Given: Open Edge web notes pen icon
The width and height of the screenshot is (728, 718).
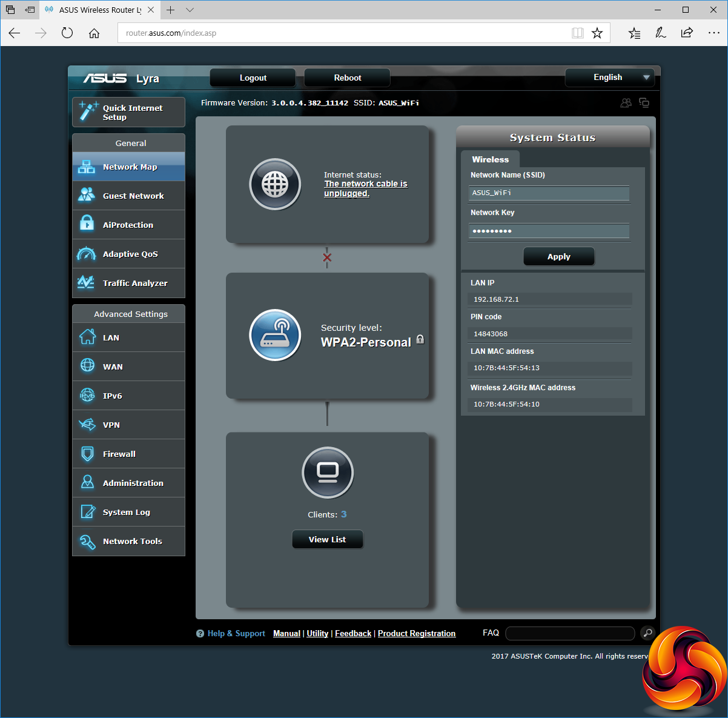Looking at the screenshot, I should coord(661,33).
